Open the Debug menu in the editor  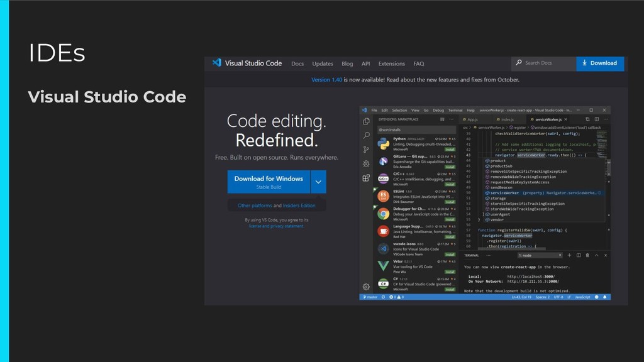click(438, 110)
